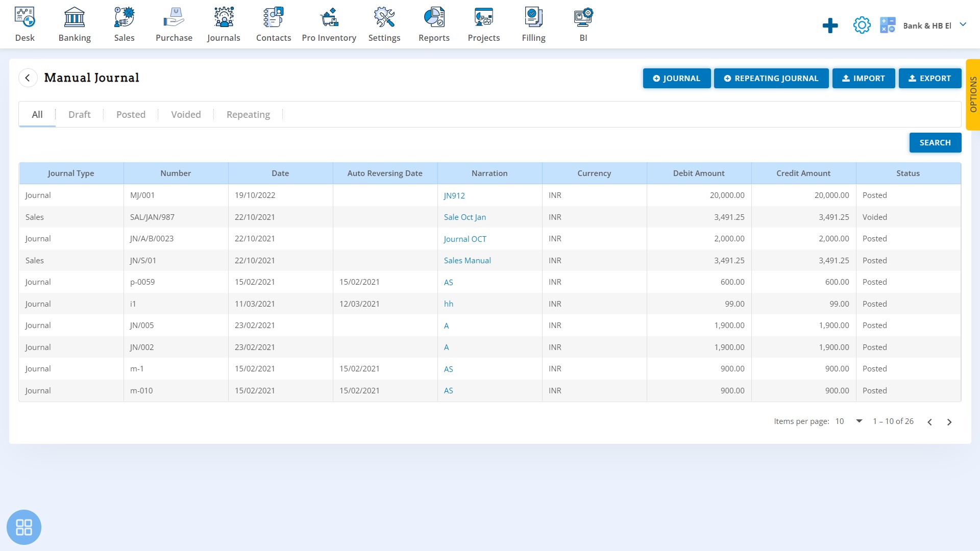This screenshot has width=980, height=551.
Task: Click the REPEATING JOURNAL button
Action: [771, 78]
